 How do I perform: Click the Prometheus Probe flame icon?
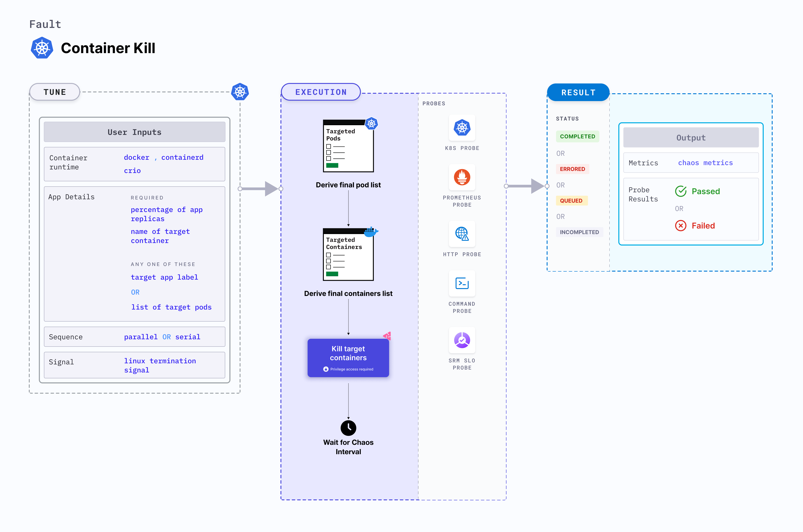click(462, 177)
